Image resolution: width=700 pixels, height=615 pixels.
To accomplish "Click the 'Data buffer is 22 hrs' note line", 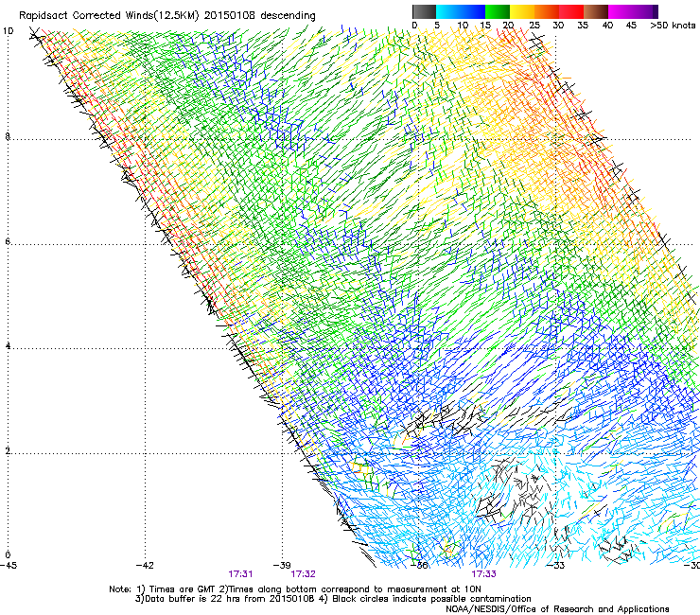I will point(333,599).
